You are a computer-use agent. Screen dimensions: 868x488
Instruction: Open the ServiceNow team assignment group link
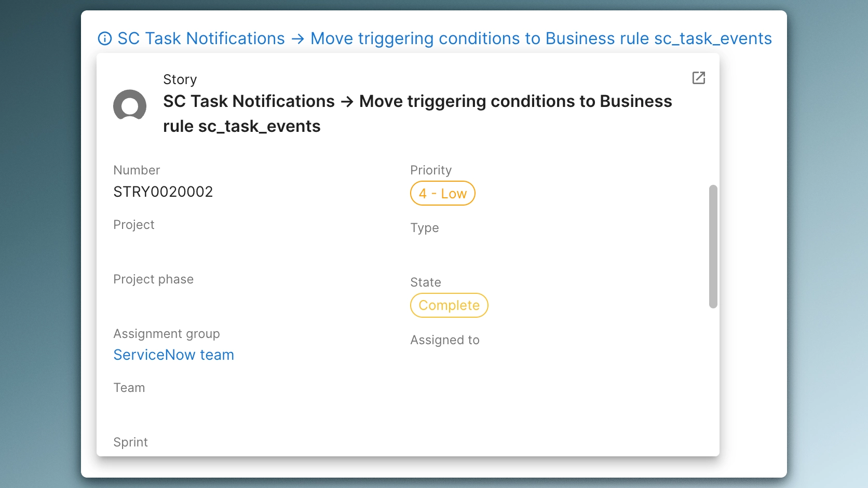(173, 355)
